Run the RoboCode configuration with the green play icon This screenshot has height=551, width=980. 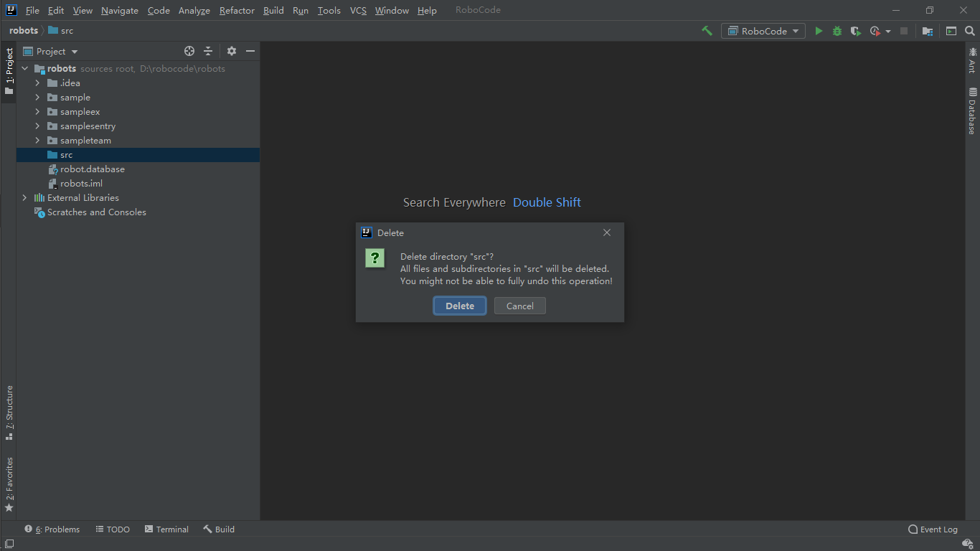pyautogui.click(x=819, y=31)
